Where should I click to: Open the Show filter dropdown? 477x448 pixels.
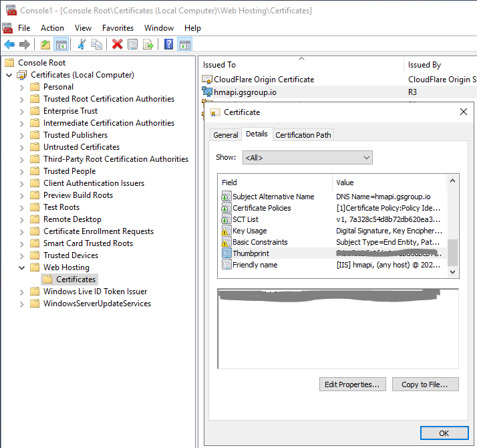tap(307, 157)
